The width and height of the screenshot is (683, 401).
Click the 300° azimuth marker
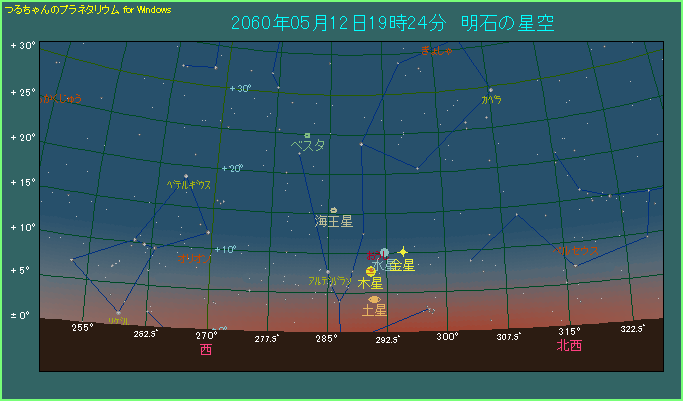(x=447, y=336)
